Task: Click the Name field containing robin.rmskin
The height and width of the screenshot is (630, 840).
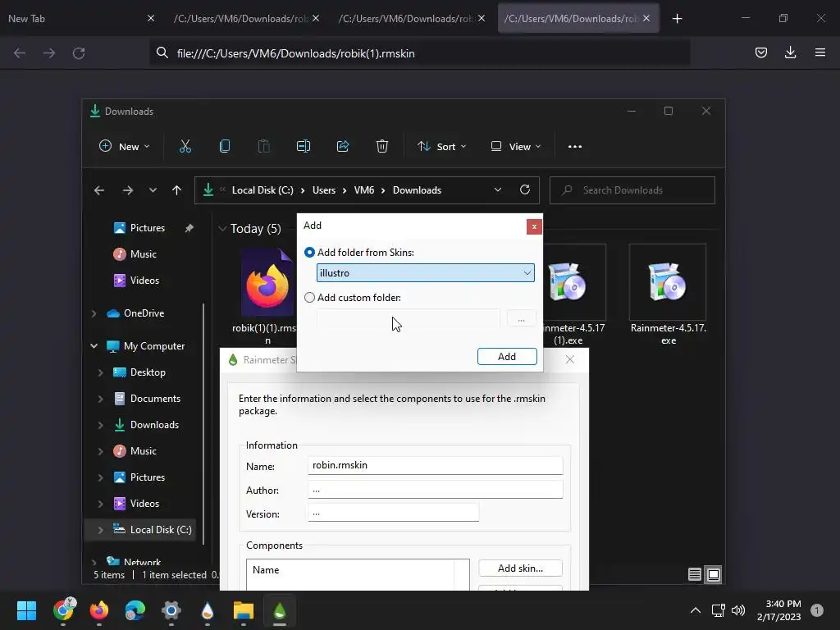Action: 436,465
